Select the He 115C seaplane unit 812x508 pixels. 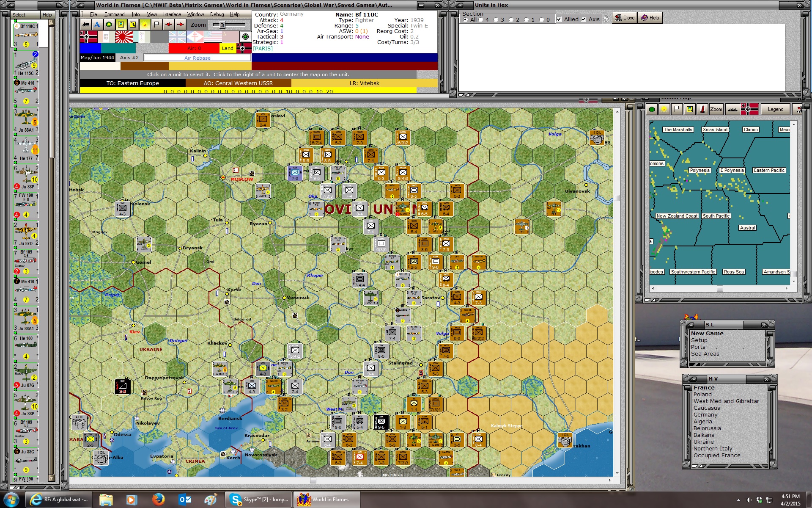click(26, 63)
